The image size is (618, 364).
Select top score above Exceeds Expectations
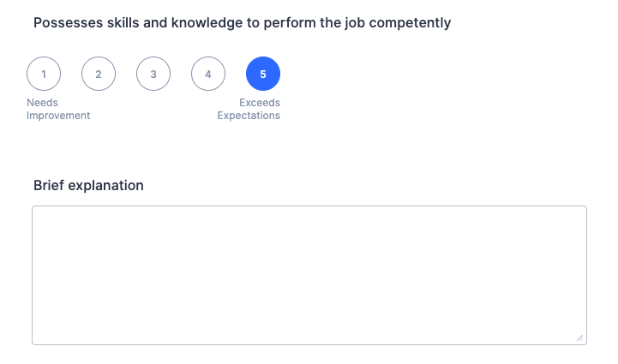pyautogui.click(x=263, y=74)
